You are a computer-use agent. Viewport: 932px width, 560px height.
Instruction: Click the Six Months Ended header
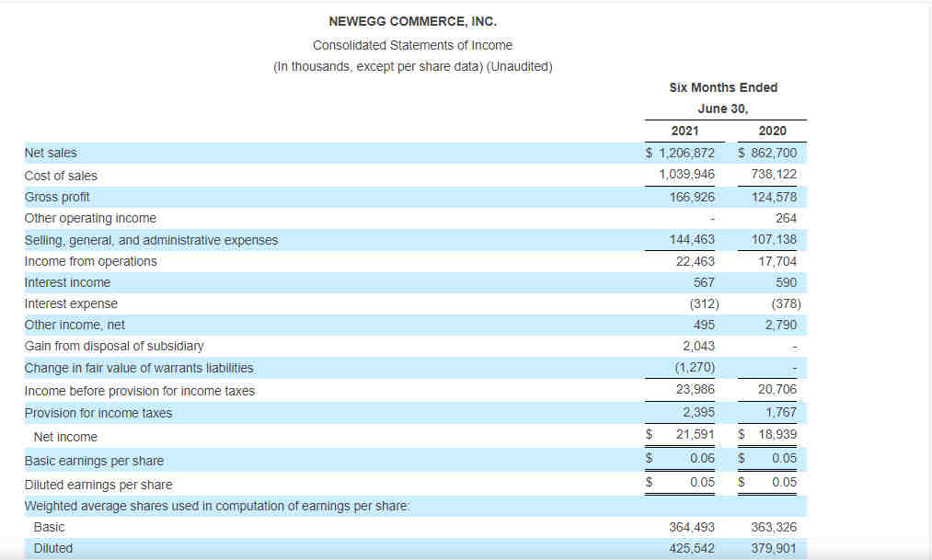723,87
